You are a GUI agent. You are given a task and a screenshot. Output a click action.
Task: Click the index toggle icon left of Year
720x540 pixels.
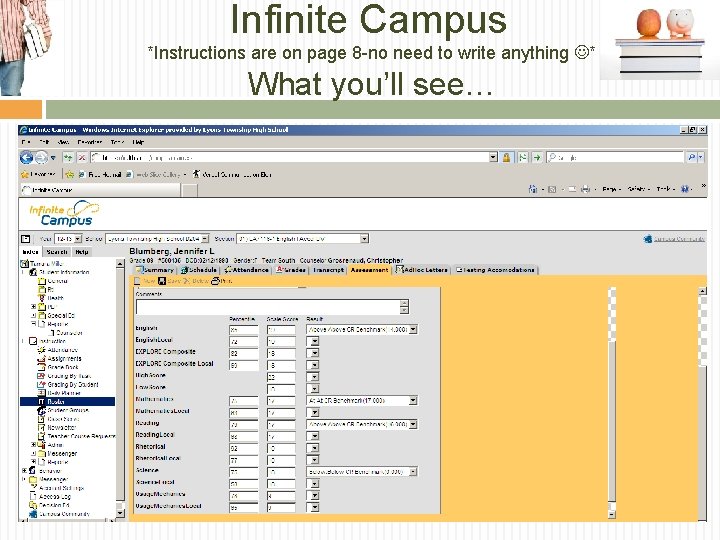(26, 239)
